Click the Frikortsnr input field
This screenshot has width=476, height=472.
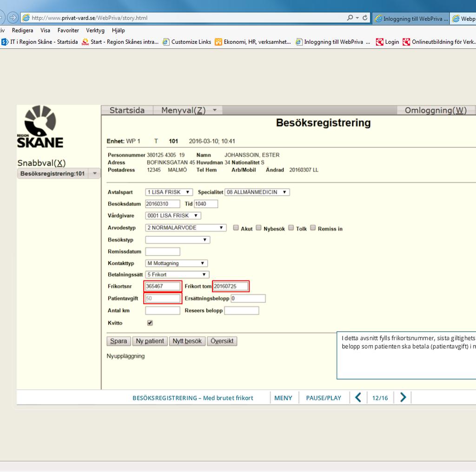click(163, 286)
